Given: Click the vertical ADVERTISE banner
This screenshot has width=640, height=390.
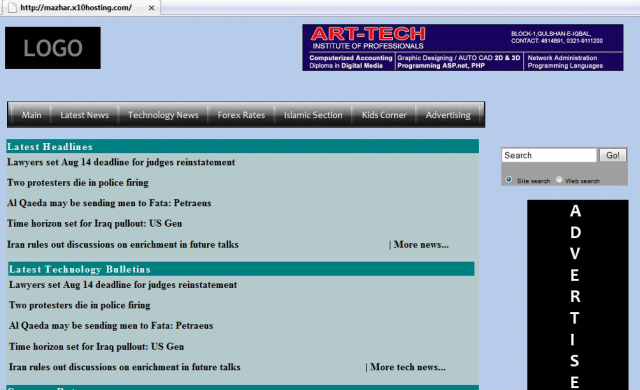Looking at the screenshot, I should (578, 295).
